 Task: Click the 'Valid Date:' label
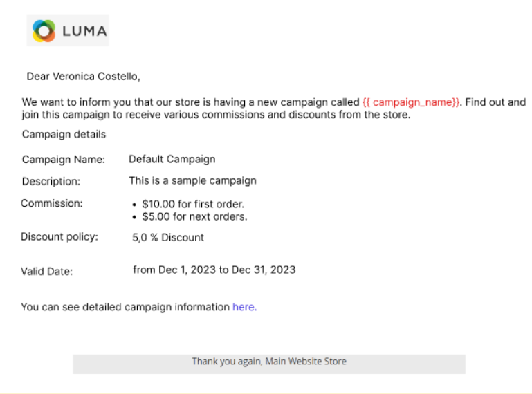[46, 272]
